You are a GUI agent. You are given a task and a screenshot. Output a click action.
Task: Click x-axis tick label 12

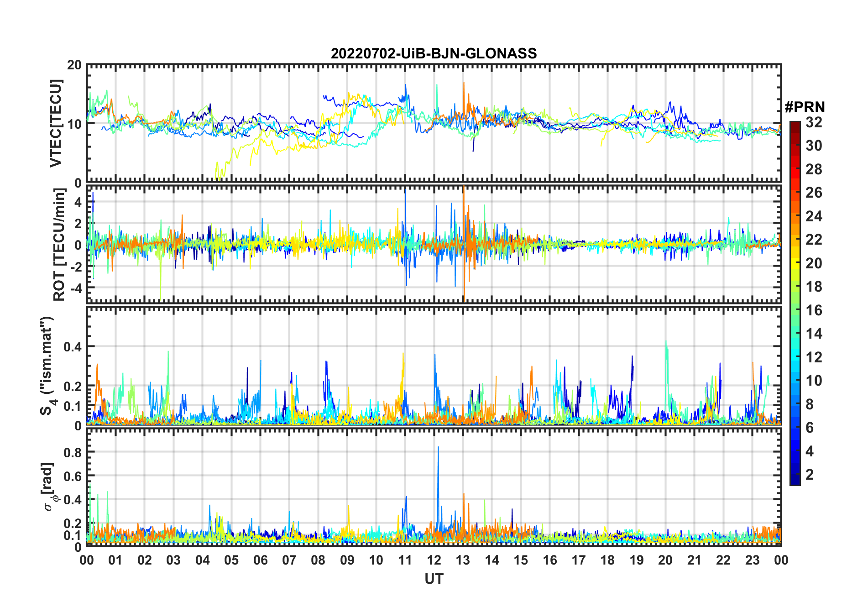click(x=434, y=560)
